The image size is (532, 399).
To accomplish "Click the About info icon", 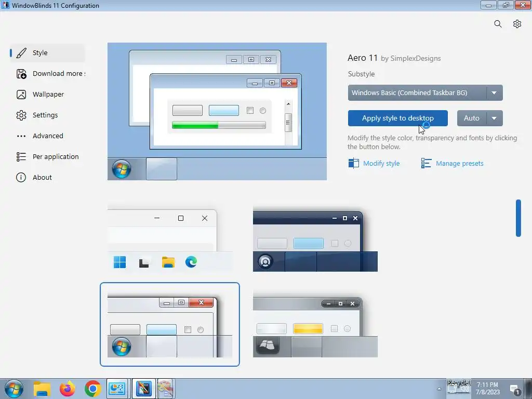I will [21, 178].
